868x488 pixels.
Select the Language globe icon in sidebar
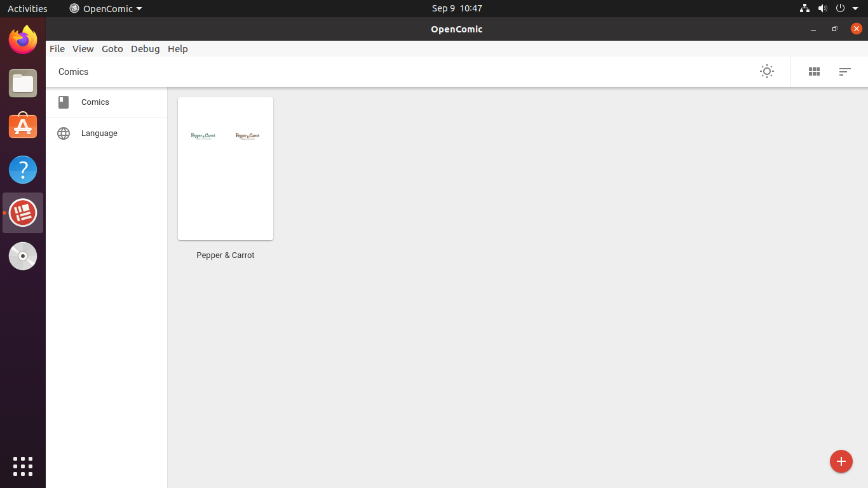click(x=64, y=133)
